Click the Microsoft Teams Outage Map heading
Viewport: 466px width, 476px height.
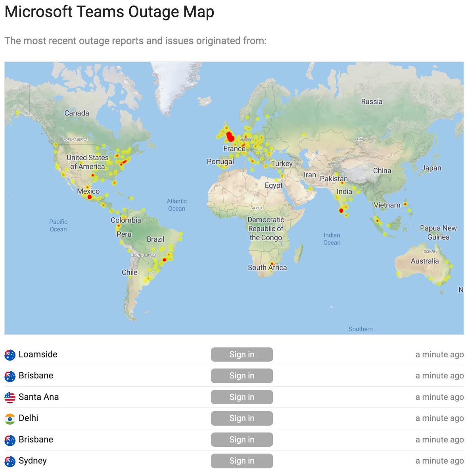[109, 12]
